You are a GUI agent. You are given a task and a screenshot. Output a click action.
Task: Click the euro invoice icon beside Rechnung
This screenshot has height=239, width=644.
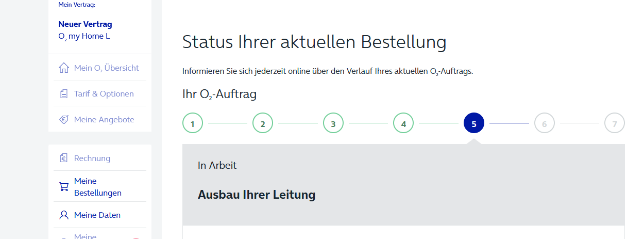64,158
